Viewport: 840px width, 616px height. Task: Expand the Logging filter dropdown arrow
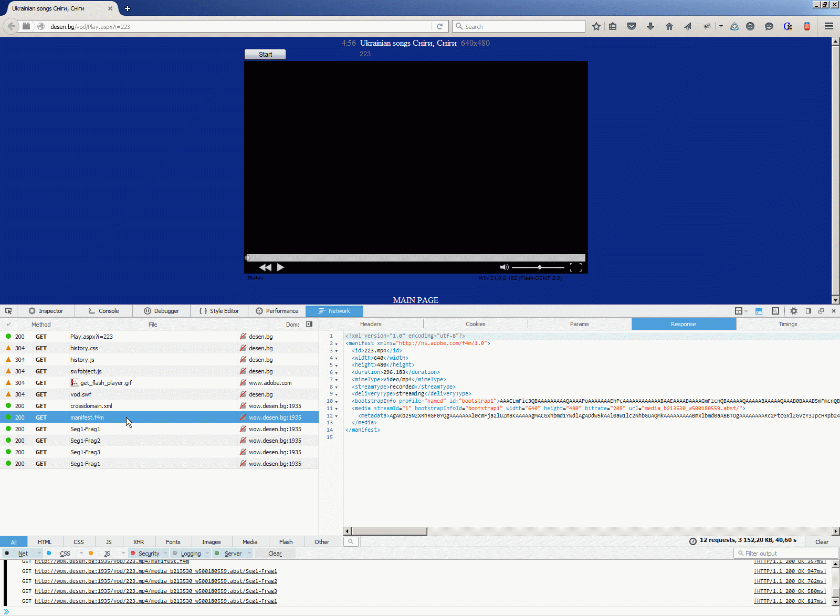[207, 553]
